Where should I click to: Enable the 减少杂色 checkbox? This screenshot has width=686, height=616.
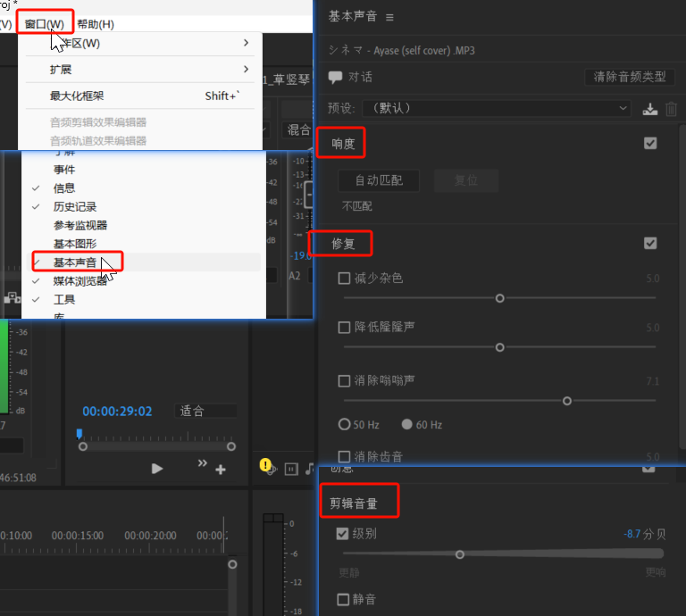pyautogui.click(x=344, y=278)
